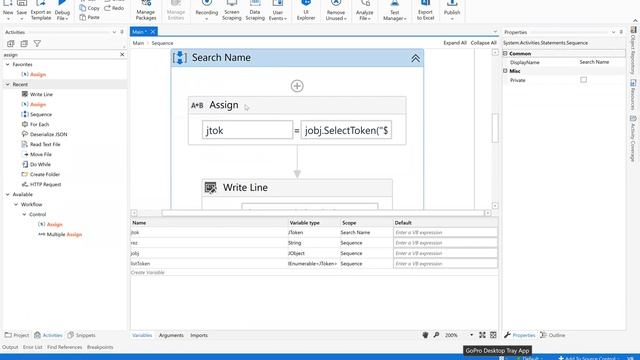Open User Events menu
Screen dimensions: 640x360
click(278, 10)
